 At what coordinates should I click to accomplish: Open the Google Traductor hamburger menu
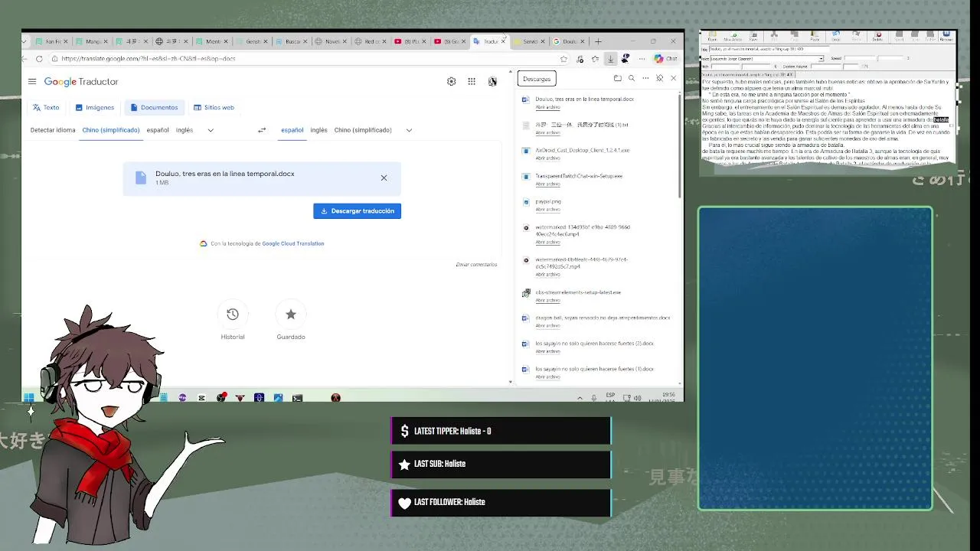pos(32,81)
